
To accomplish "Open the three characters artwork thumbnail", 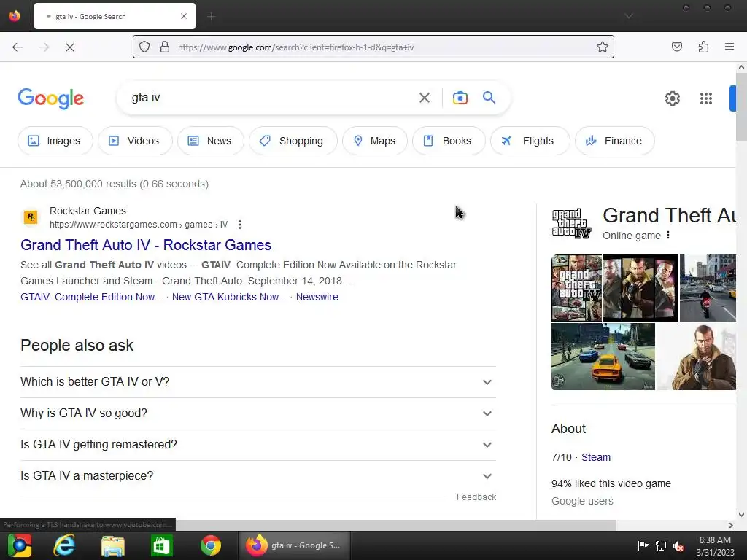I will pyautogui.click(x=640, y=288).
